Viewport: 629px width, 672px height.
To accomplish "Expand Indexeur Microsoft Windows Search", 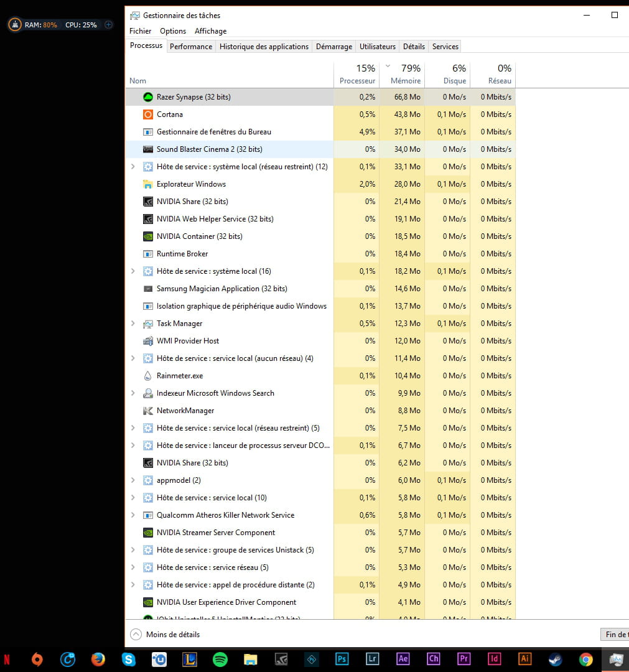I will click(133, 393).
